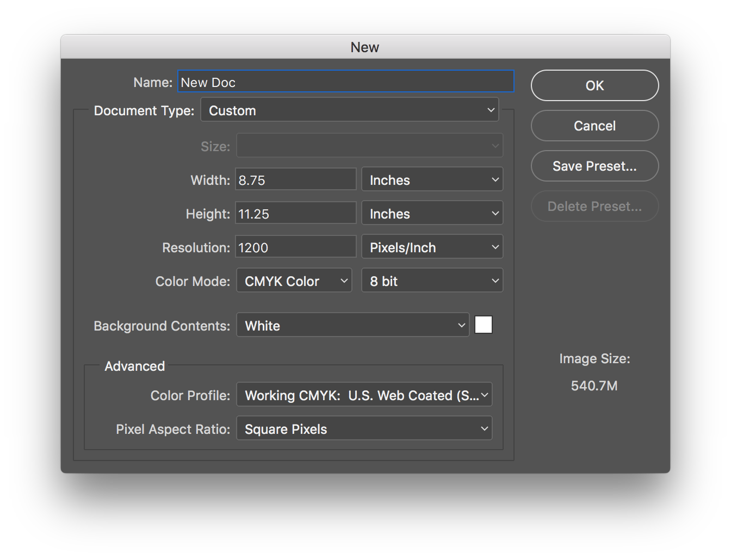
Task: Open the Pixels/Inch resolution units dropdown
Action: point(432,247)
